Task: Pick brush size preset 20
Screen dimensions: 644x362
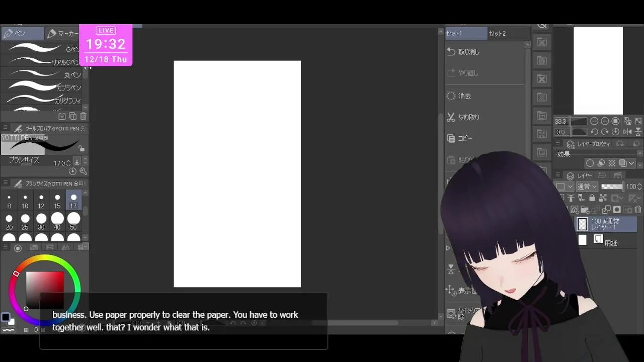Action: point(9,222)
